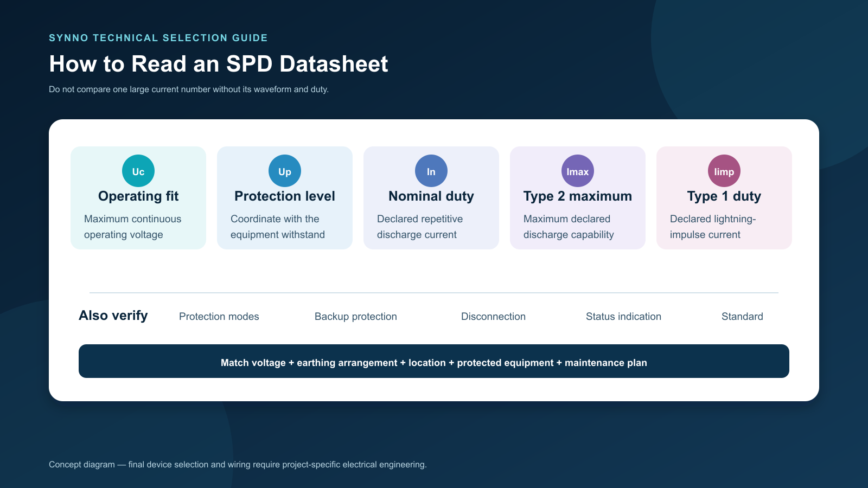Click 'Declared lightning-impulse current' text
868x488 pixels.
click(713, 227)
